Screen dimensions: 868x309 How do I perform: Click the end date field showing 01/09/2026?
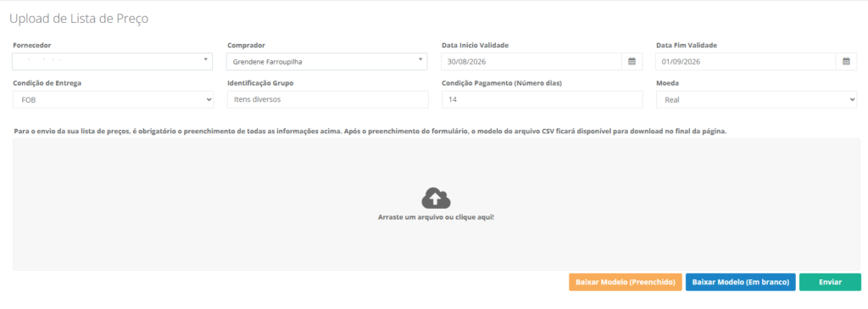click(x=746, y=62)
